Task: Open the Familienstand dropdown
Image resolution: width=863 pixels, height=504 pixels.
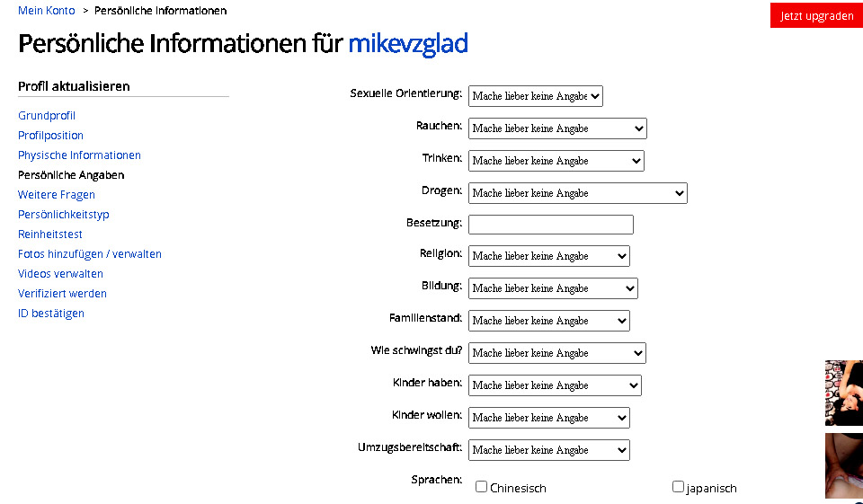Action: (x=548, y=321)
